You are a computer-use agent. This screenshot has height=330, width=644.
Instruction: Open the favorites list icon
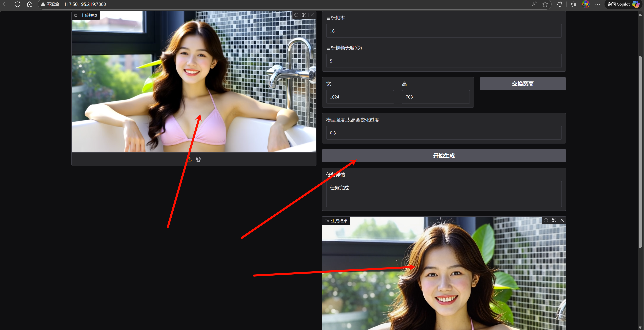pyautogui.click(x=573, y=4)
